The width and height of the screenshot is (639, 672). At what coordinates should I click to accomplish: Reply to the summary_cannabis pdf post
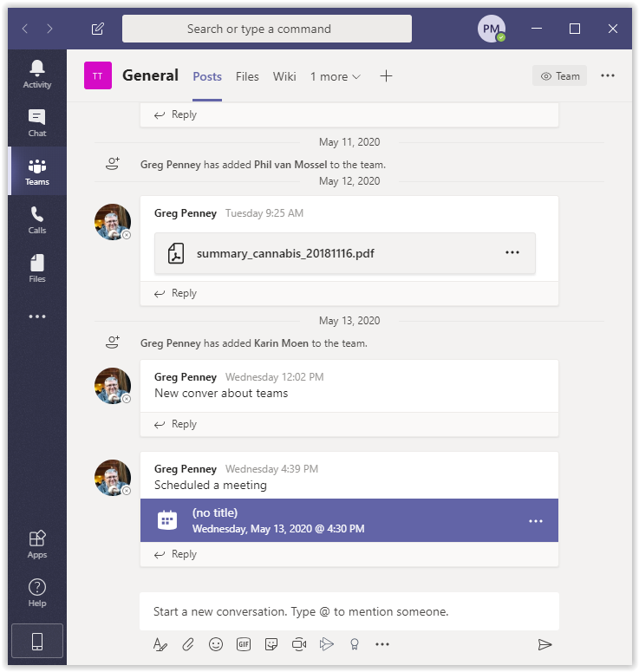(x=175, y=294)
